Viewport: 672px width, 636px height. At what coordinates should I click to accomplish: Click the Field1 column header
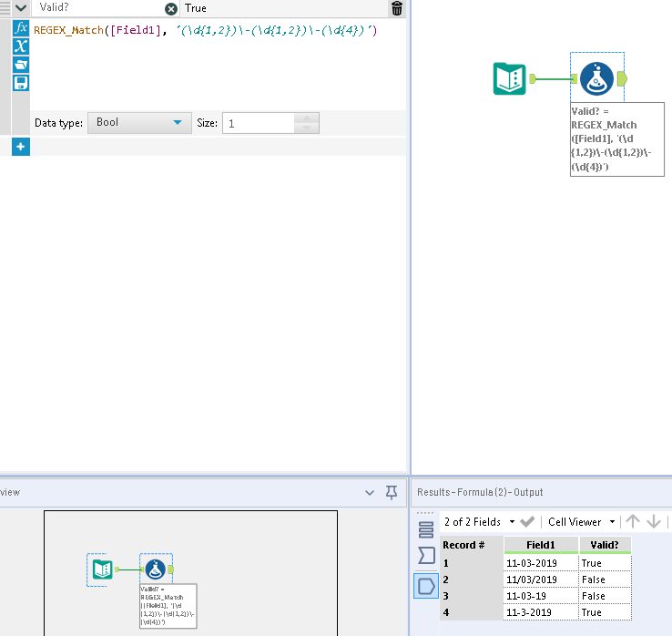pyautogui.click(x=541, y=545)
